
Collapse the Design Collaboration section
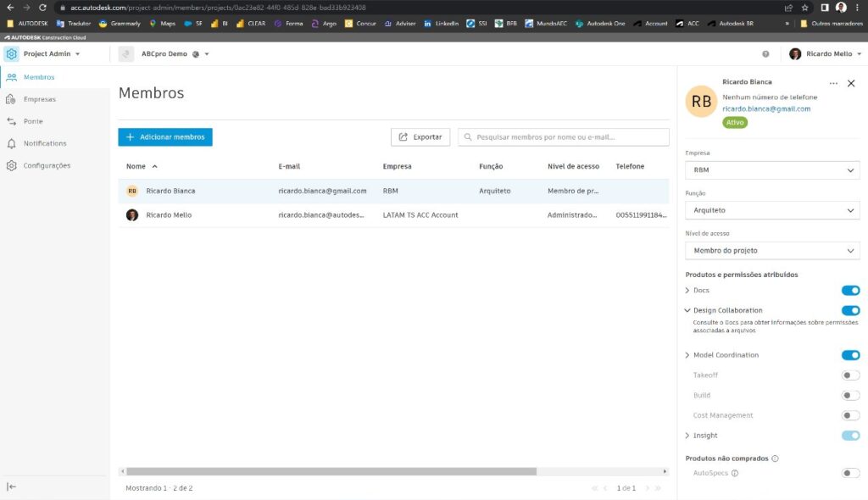(687, 311)
